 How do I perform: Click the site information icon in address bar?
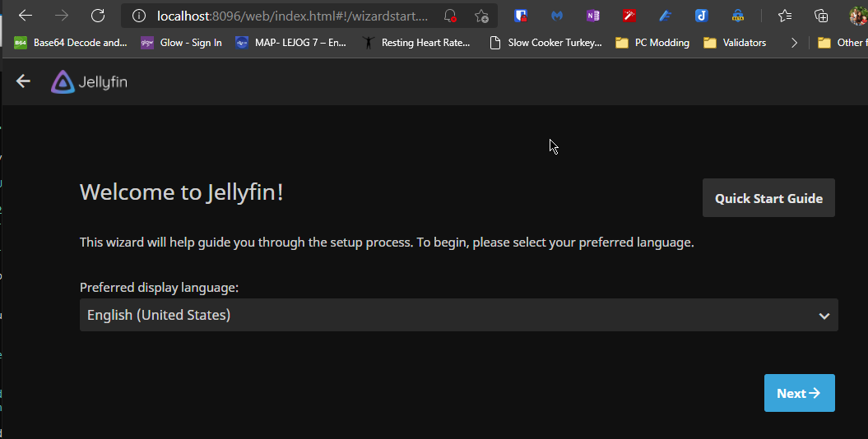139,16
